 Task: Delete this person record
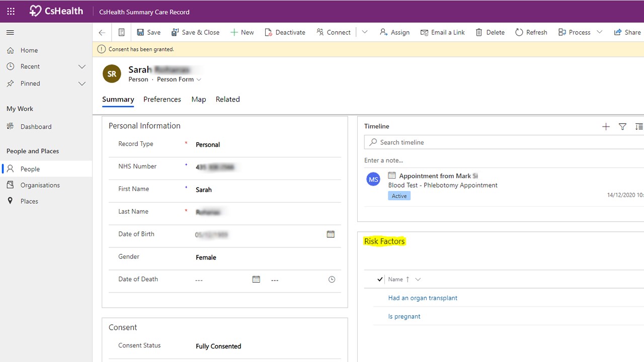[x=490, y=32]
